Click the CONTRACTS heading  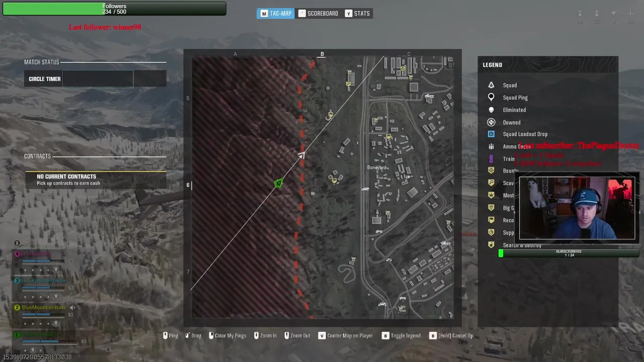(37, 156)
